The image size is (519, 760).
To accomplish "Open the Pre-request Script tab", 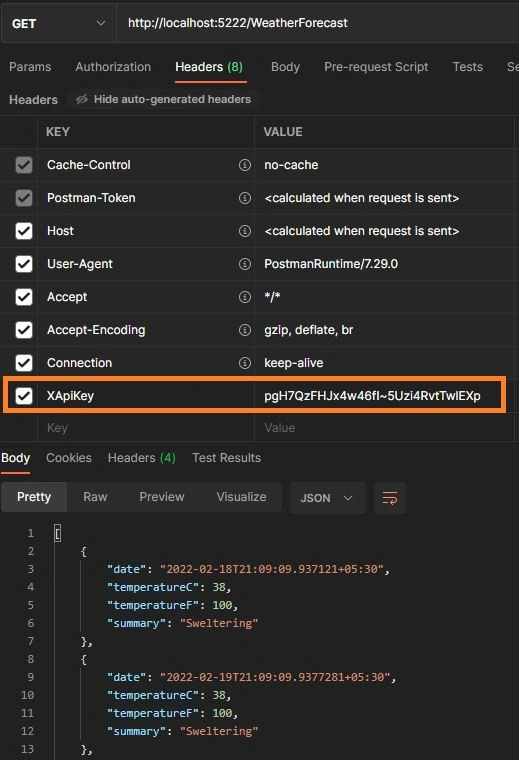I will pyautogui.click(x=376, y=67).
